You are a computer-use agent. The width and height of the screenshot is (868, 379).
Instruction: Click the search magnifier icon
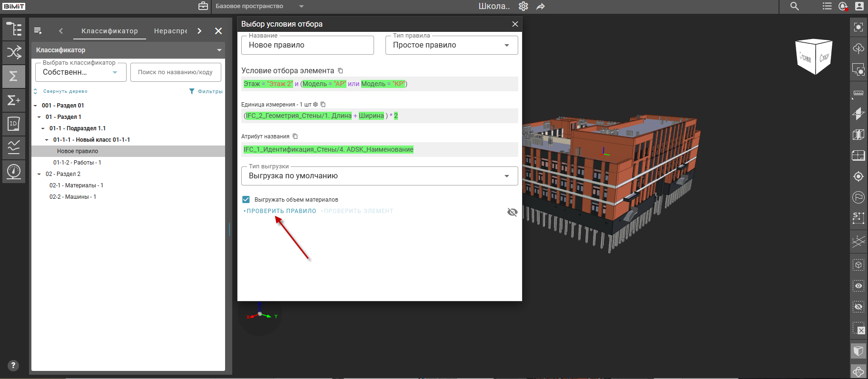click(x=794, y=6)
